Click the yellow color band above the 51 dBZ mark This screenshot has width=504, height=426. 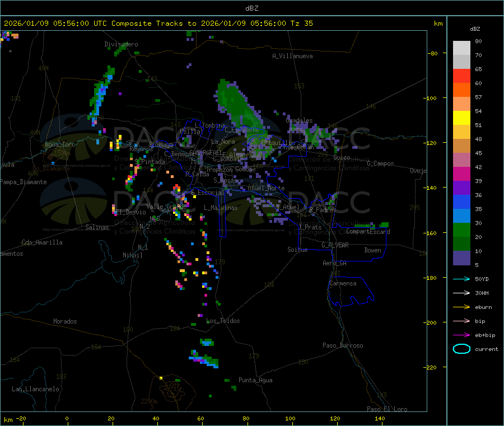[x=461, y=118]
